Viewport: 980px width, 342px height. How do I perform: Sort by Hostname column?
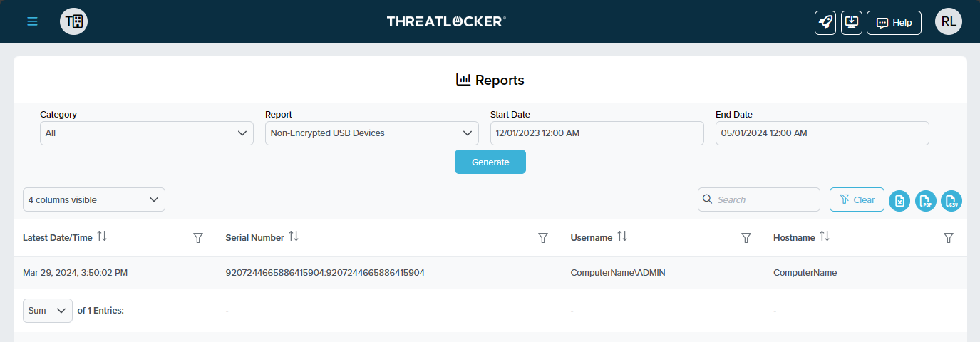[825, 237]
